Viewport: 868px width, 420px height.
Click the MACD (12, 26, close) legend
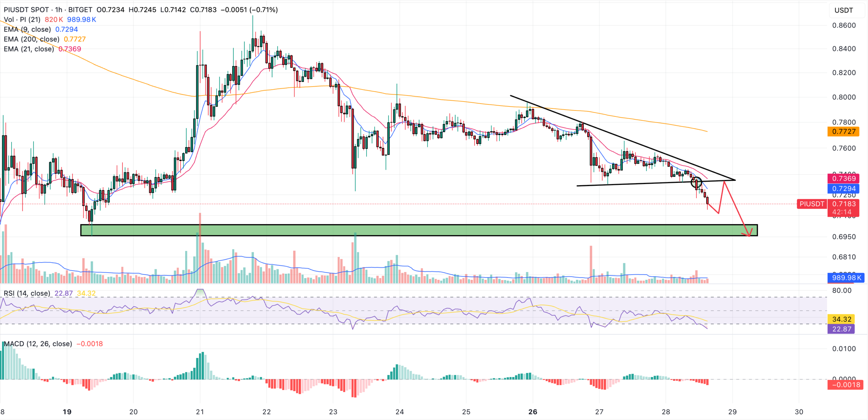(38, 343)
